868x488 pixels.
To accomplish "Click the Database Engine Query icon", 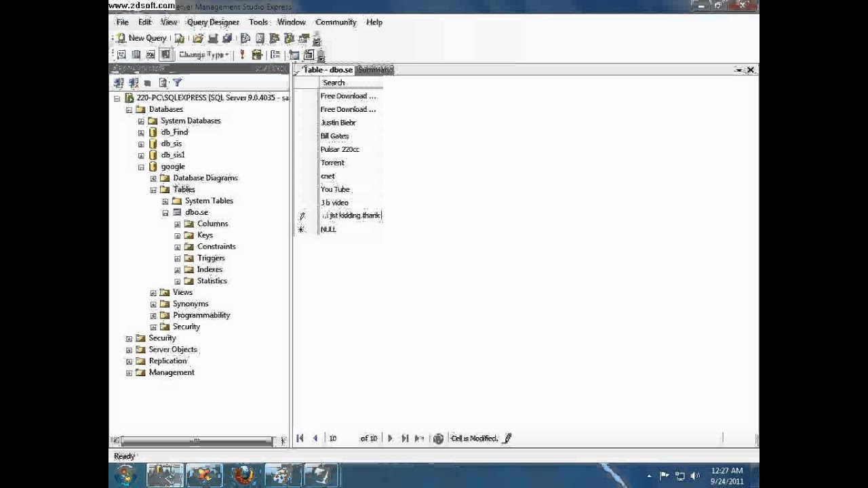I will click(x=179, y=39).
